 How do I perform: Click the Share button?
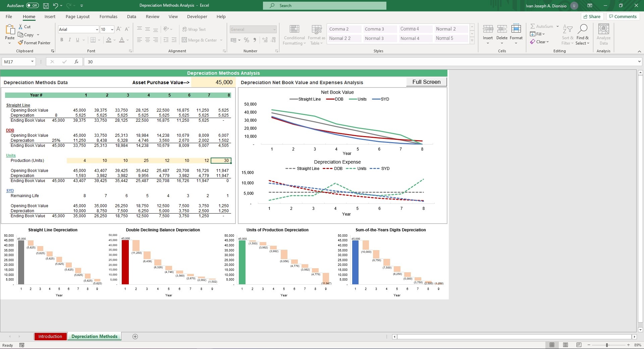[592, 17]
